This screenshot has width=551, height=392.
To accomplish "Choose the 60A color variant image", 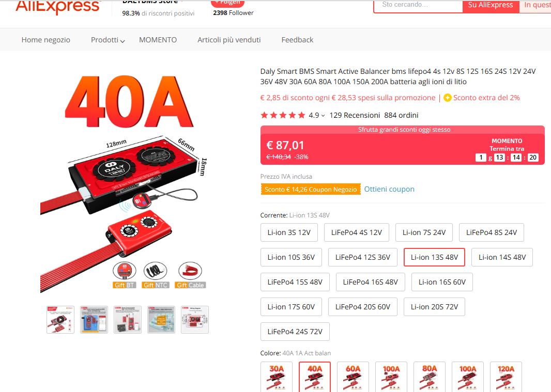I will 353,377.
